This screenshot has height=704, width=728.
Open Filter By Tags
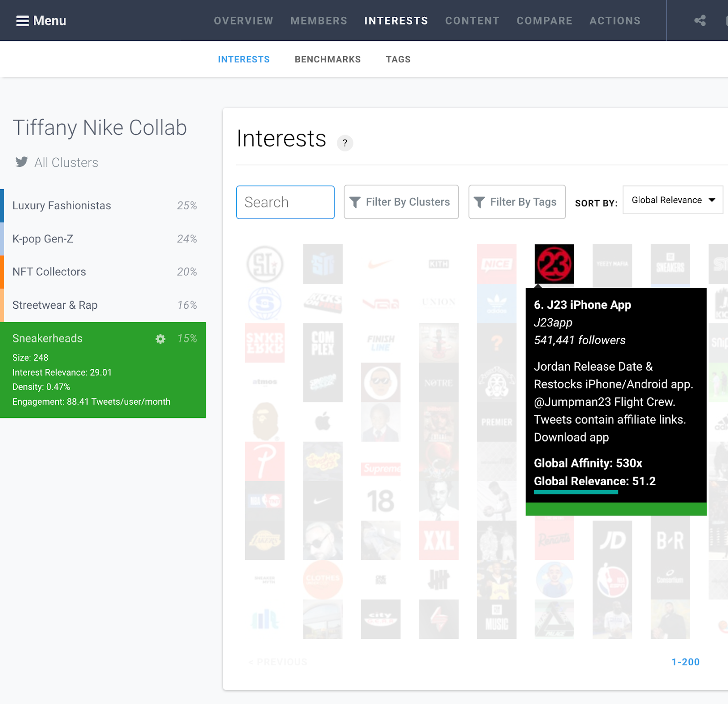point(517,202)
